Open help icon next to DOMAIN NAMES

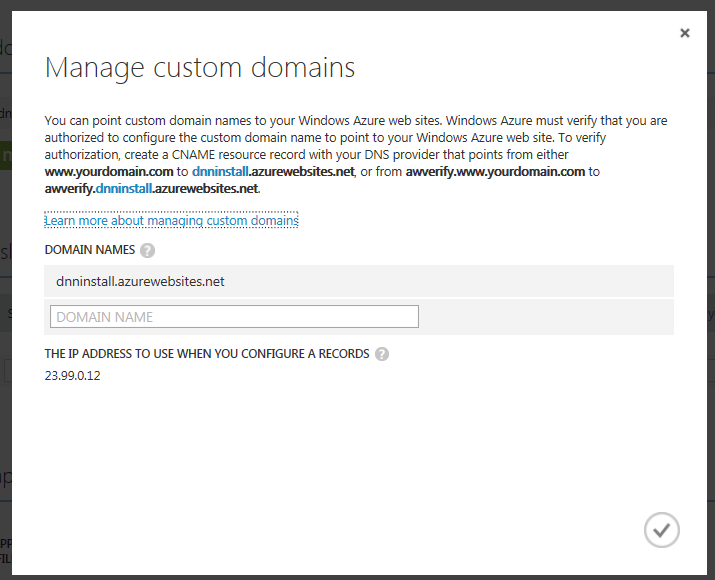tap(147, 250)
